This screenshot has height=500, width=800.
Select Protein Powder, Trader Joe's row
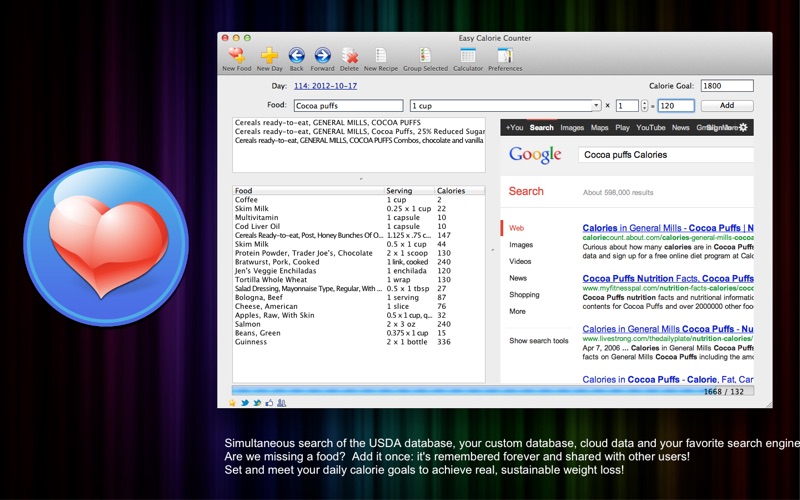click(x=359, y=253)
